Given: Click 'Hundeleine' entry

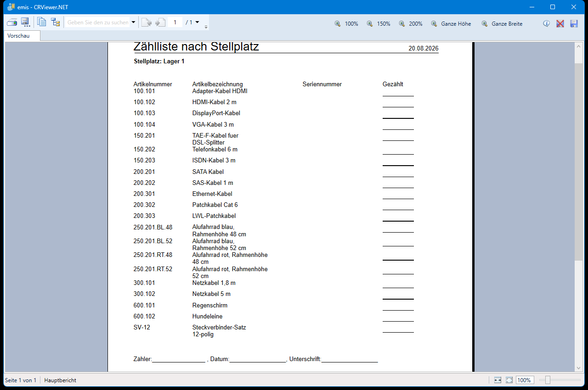Looking at the screenshot, I should point(208,316).
